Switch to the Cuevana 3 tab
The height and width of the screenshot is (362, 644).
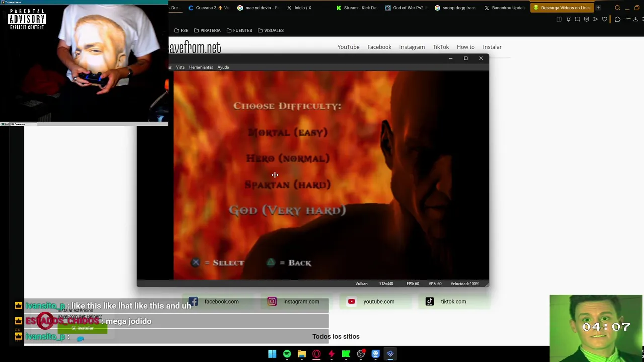coord(209,8)
